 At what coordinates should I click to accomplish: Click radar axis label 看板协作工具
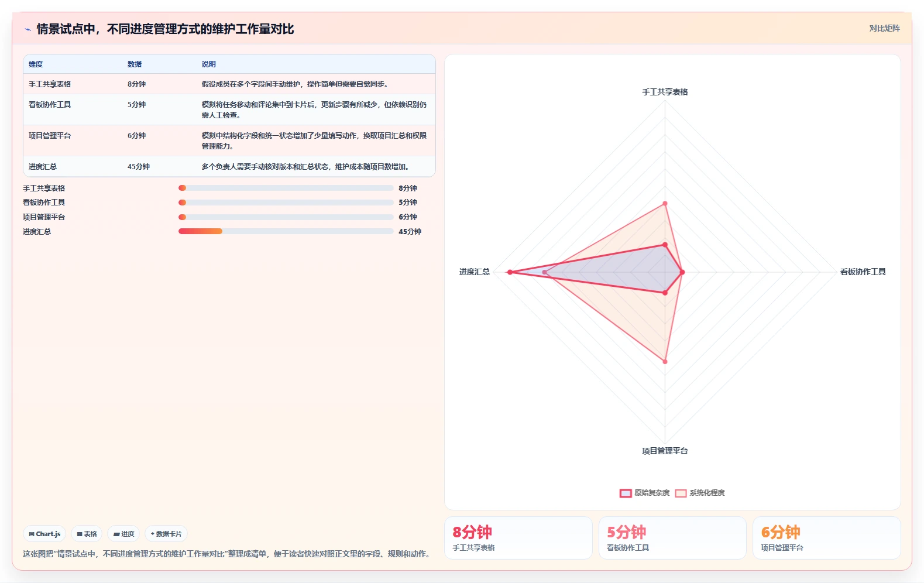(x=863, y=272)
